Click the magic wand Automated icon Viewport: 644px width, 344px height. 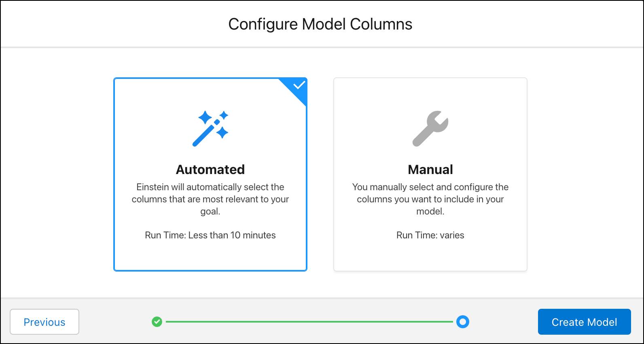pos(210,128)
